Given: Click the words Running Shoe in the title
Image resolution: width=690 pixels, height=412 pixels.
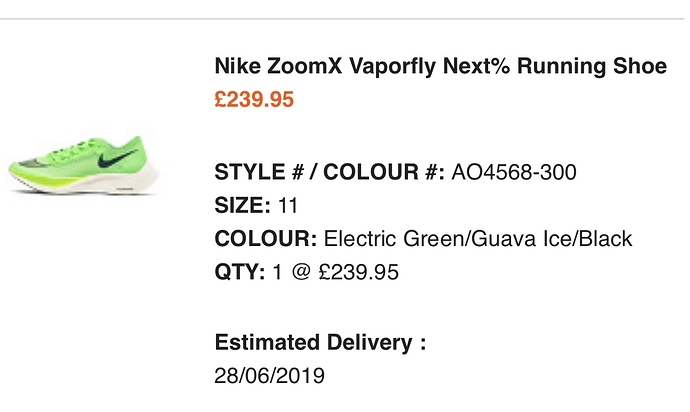Looking at the screenshot, I should pos(592,66).
